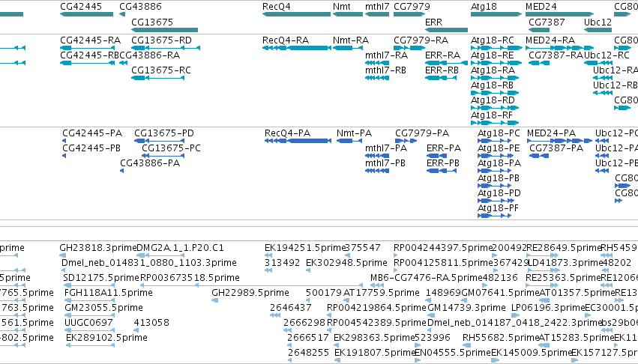Click the UUGC0697 alignment label
Viewport: 638px width, 364px height.
88,323
